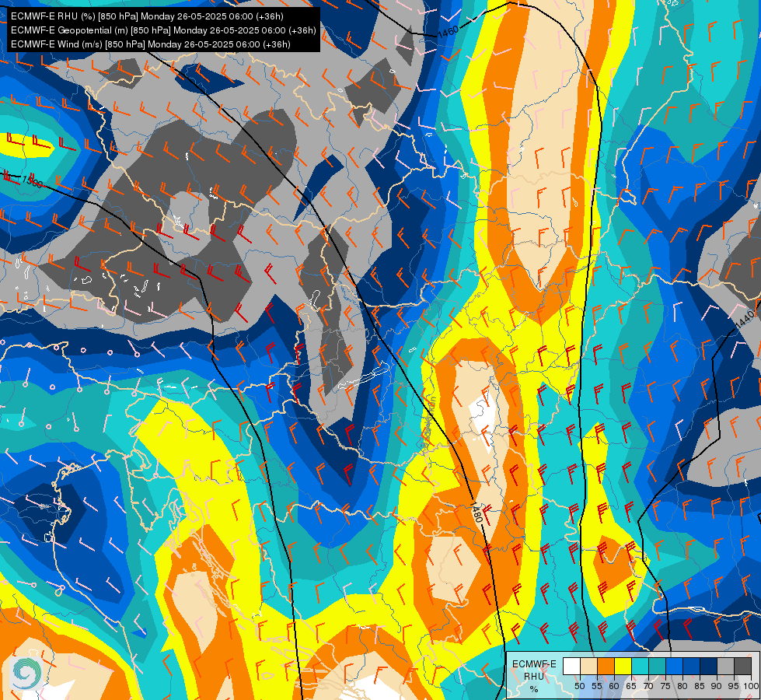Click the ECMWF-E RHU (%) title line
The height and width of the screenshot is (700, 761).
147,16
